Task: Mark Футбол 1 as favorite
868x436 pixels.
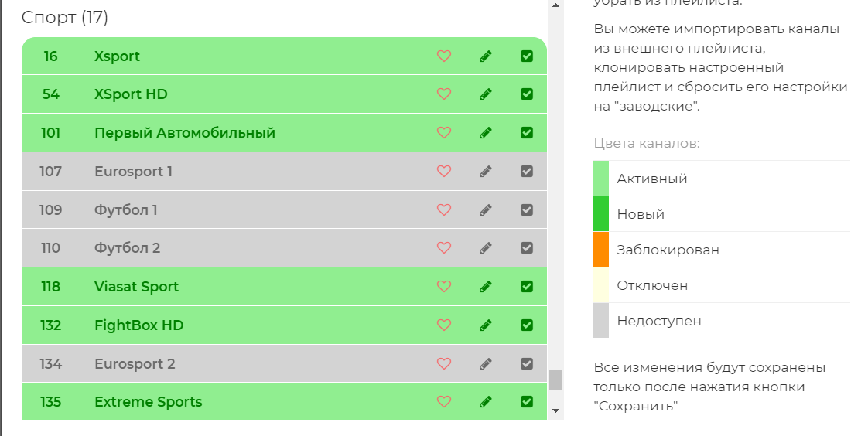Action: [x=444, y=209]
